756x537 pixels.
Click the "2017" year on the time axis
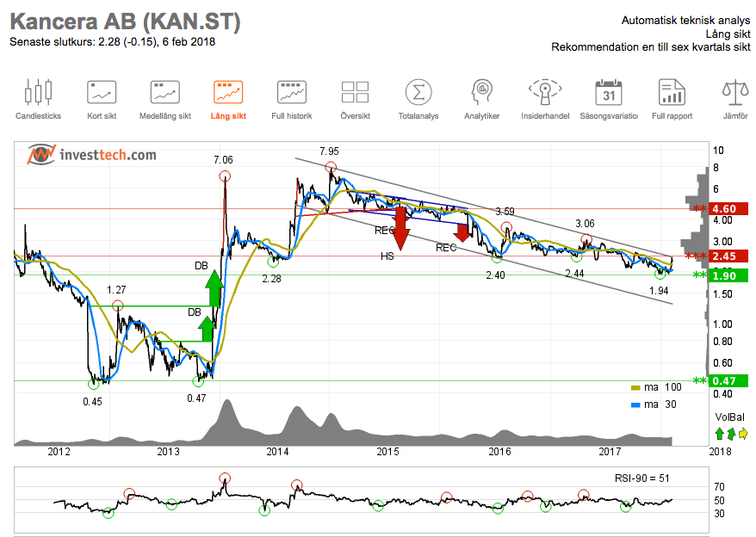tap(610, 452)
